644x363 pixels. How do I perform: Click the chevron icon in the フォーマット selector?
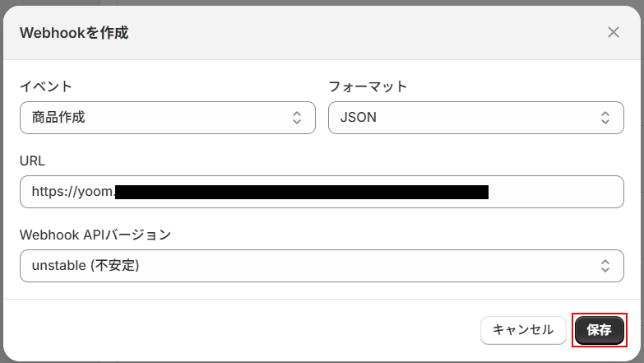[x=605, y=118]
